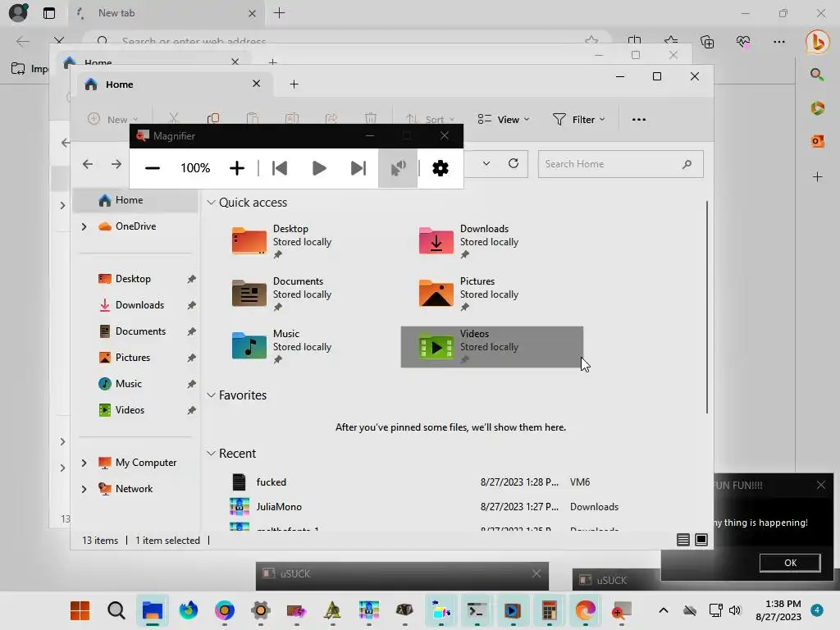Click the Magnifier 100% zoom level
The width and height of the screenshot is (840, 630).
pyautogui.click(x=195, y=168)
